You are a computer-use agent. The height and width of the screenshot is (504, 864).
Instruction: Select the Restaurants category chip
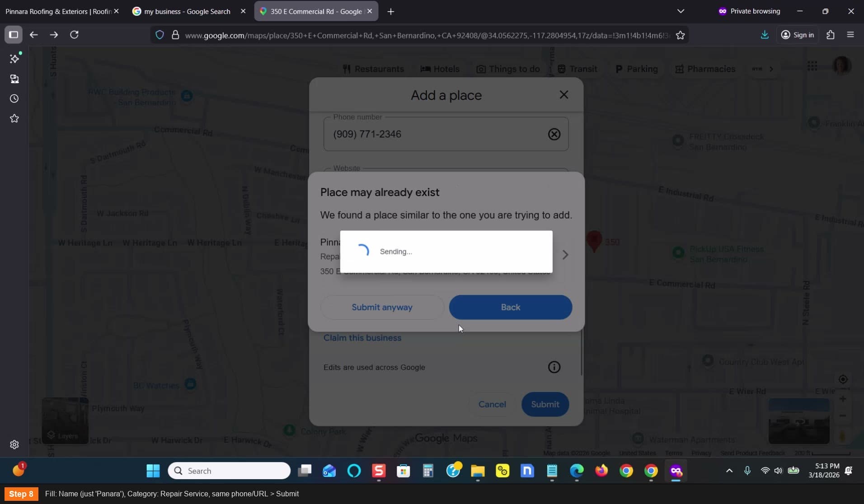point(374,69)
